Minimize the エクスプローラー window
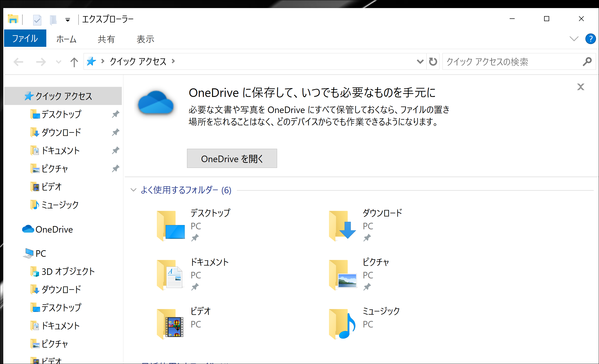This screenshot has width=599, height=364. point(512,19)
